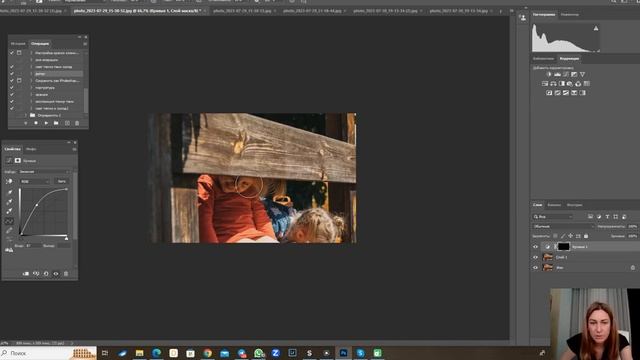
Task: Toggle type layer filter in Layers panel
Action: (x=607, y=217)
